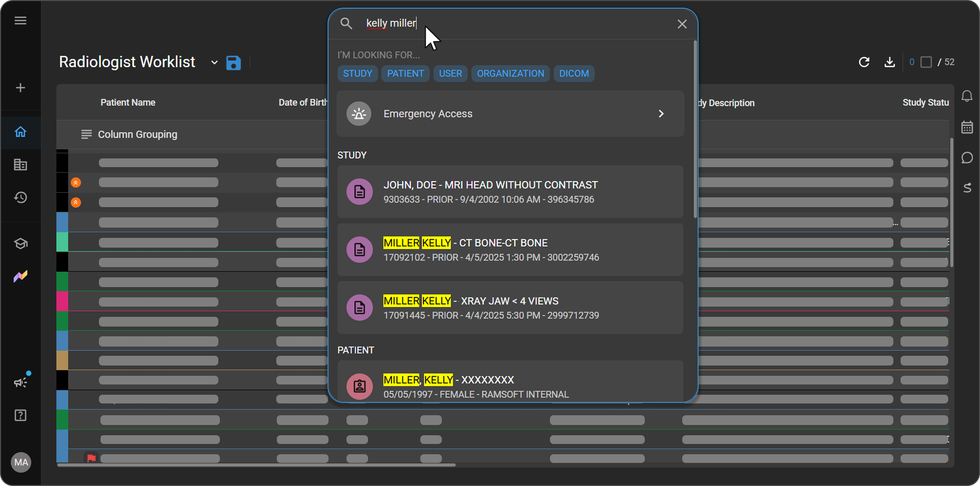
Task: Open MILLER, KELLY patient result
Action: click(511, 381)
